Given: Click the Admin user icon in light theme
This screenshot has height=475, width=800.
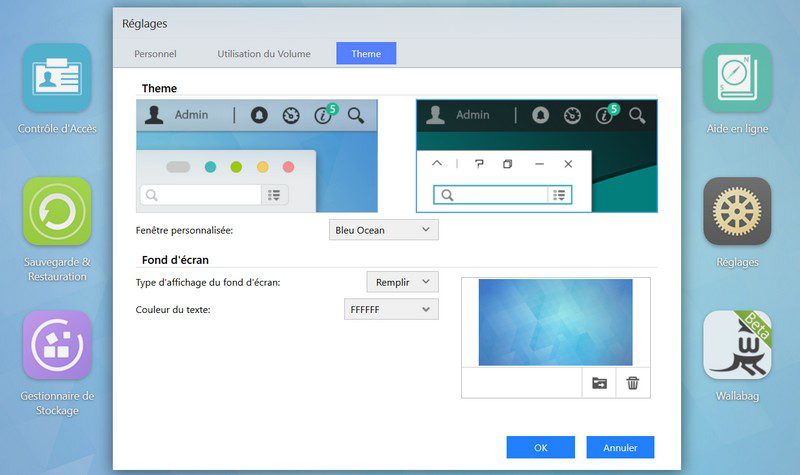Looking at the screenshot, I should pyautogui.click(x=154, y=115).
